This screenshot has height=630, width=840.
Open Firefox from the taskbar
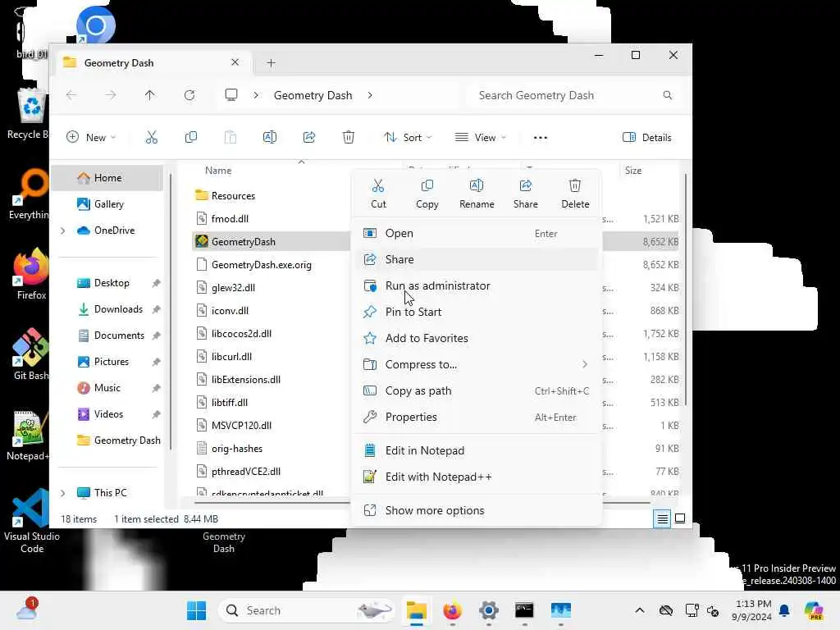pyautogui.click(x=452, y=610)
